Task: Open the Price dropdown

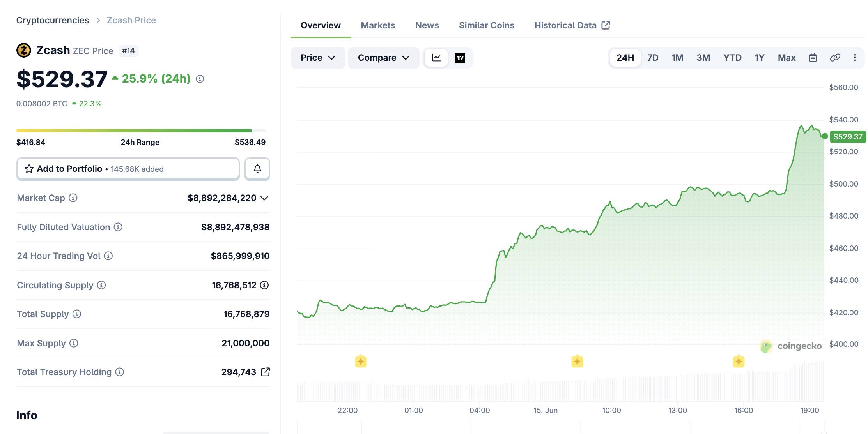Action: pyautogui.click(x=318, y=58)
